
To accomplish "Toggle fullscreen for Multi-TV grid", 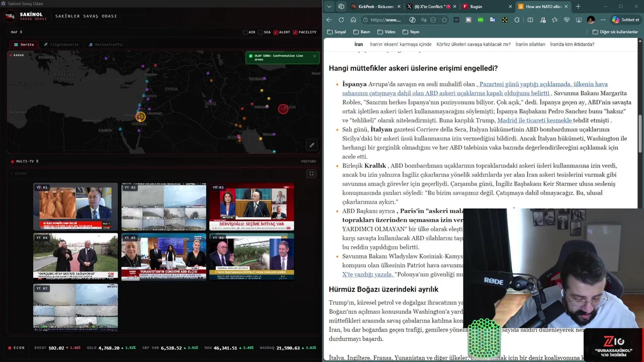I will (x=311, y=173).
